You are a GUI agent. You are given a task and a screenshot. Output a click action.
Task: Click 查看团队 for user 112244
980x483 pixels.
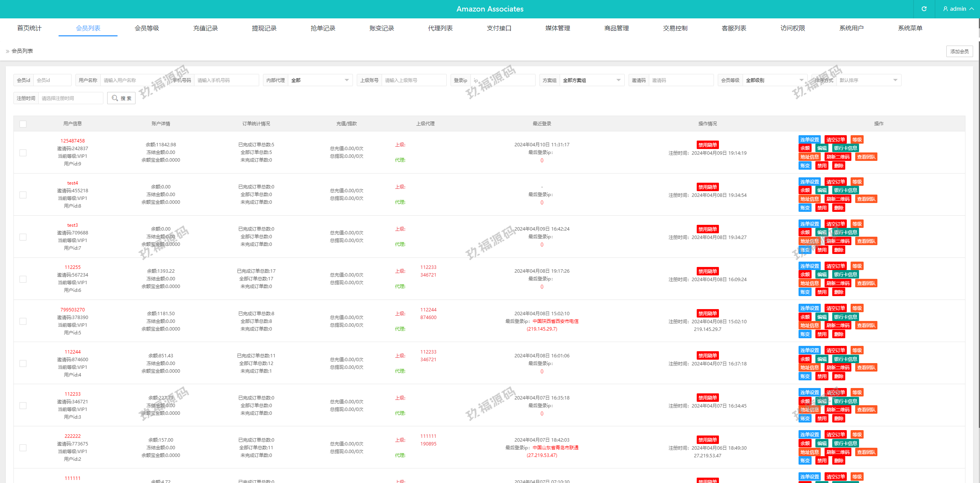coord(866,368)
